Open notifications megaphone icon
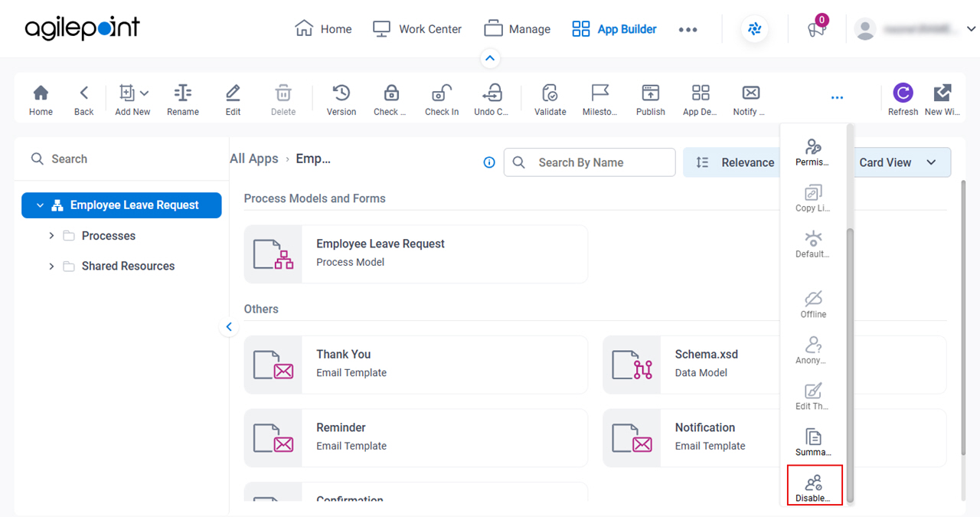The width and height of the screenshot is (980, 517). [x=817, y=29]
